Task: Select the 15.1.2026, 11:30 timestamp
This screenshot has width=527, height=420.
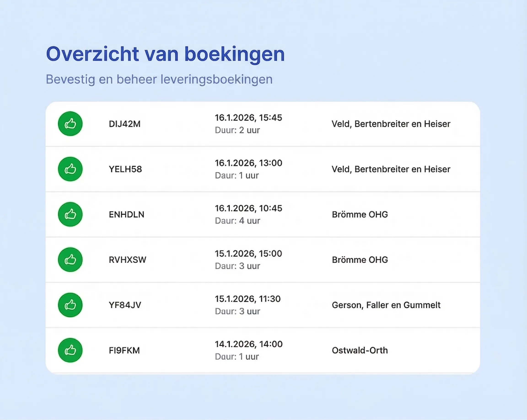Action: click(248, 299)
